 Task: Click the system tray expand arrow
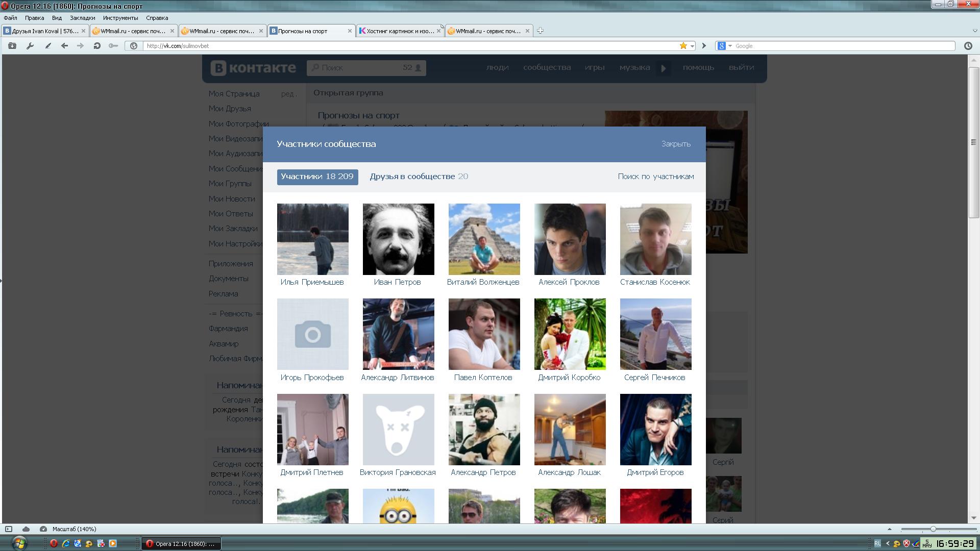[888, 544]
